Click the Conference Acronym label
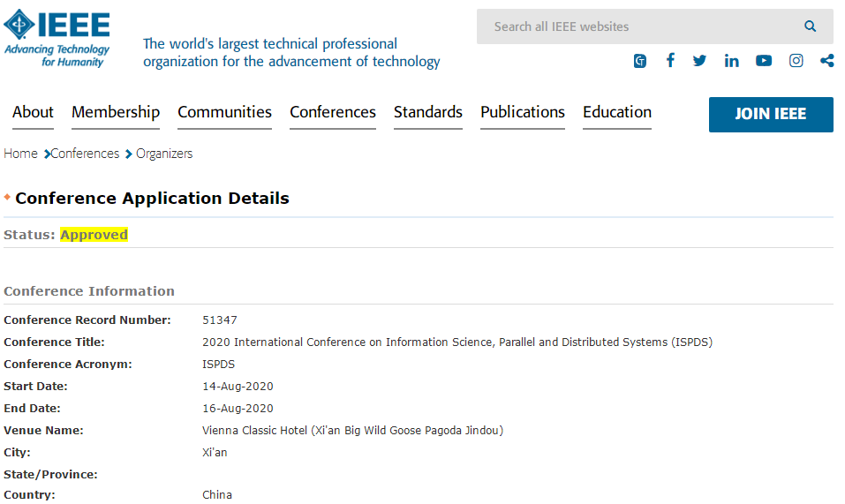The image size is (845, 504). point(68,364)
